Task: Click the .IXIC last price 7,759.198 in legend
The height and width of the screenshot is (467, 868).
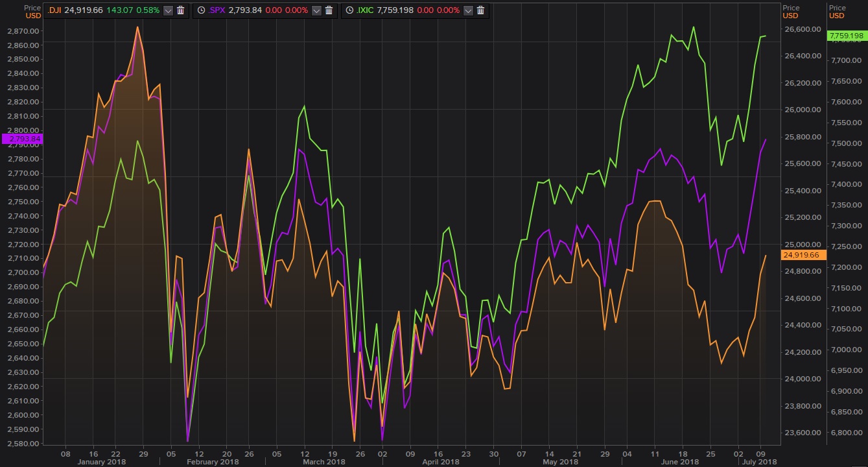Action: tap(397, 10)
